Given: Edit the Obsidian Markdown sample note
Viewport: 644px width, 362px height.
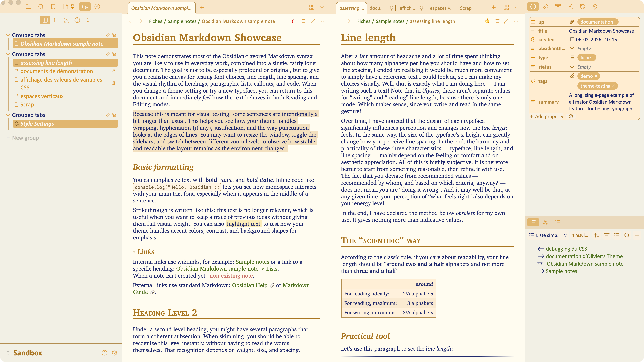Looking at the screenshot, I should point(312,21).
